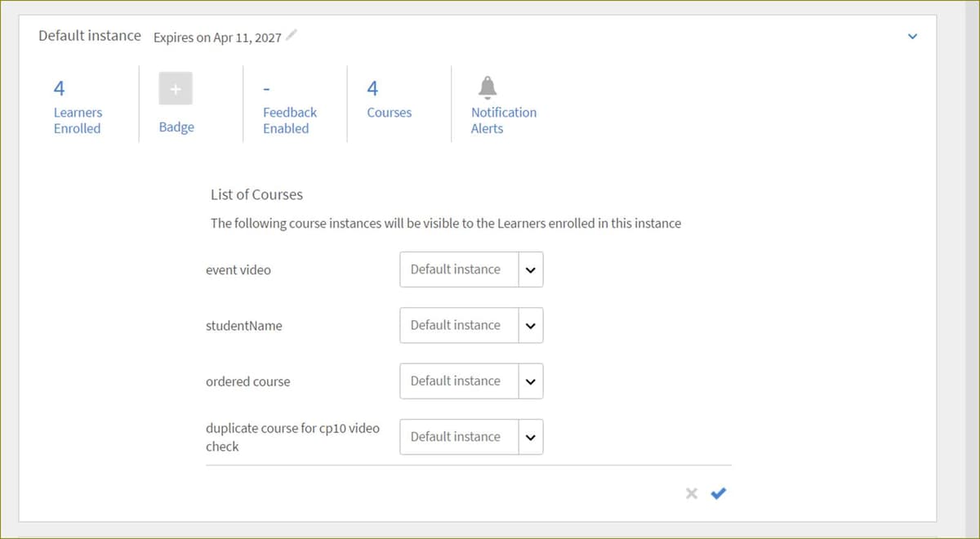Confirm course selections with blue checkmark icon

point(719,493)
